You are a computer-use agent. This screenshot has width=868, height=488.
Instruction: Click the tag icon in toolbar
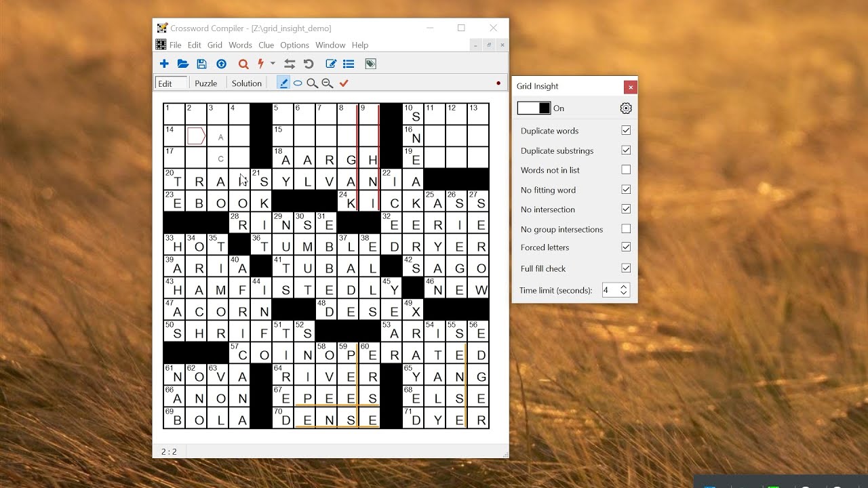click(370, 64)
